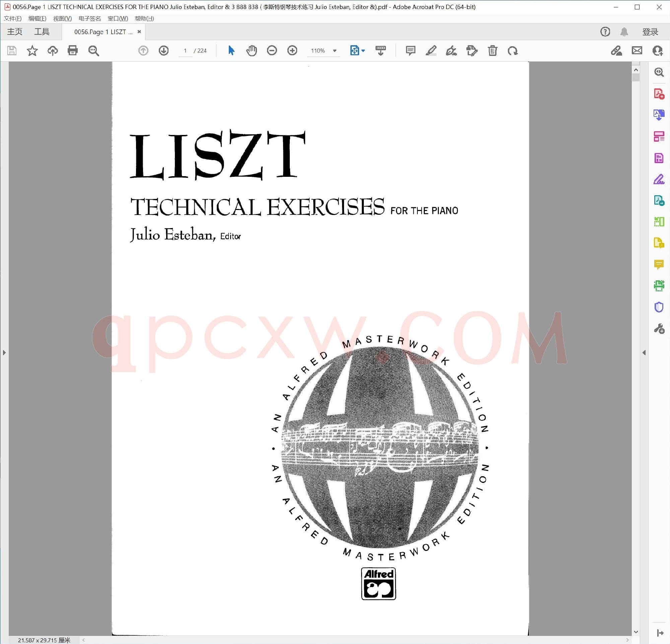Click the hand pan tool
670x644 pixels.
(251, 51)
